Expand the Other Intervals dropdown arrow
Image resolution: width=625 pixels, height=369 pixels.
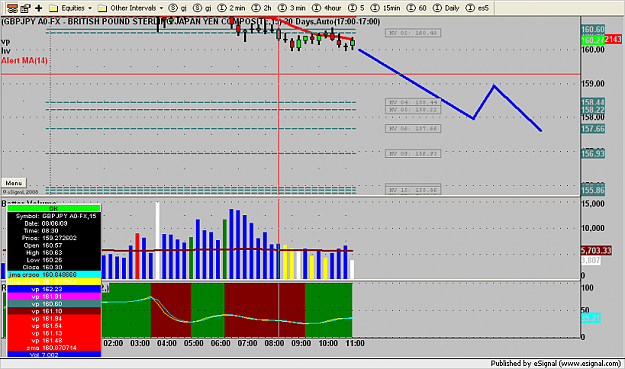tap(161, 8)
